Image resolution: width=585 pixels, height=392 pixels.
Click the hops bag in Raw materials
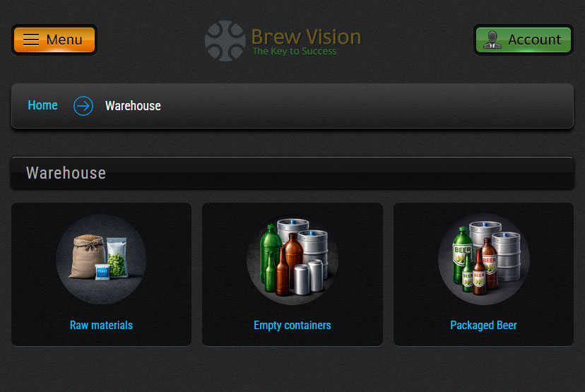click(x=117, y=257)
